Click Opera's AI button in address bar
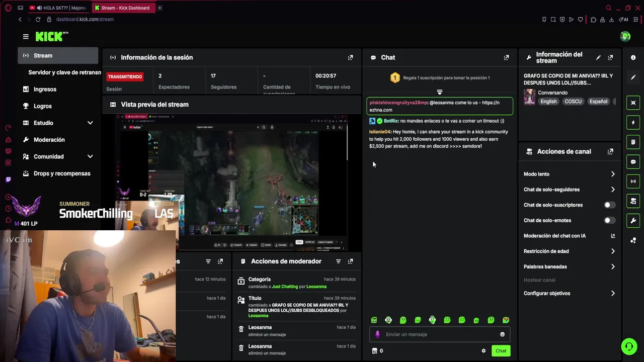The width and height of the screenshot is (644, 362). [623, 20]
